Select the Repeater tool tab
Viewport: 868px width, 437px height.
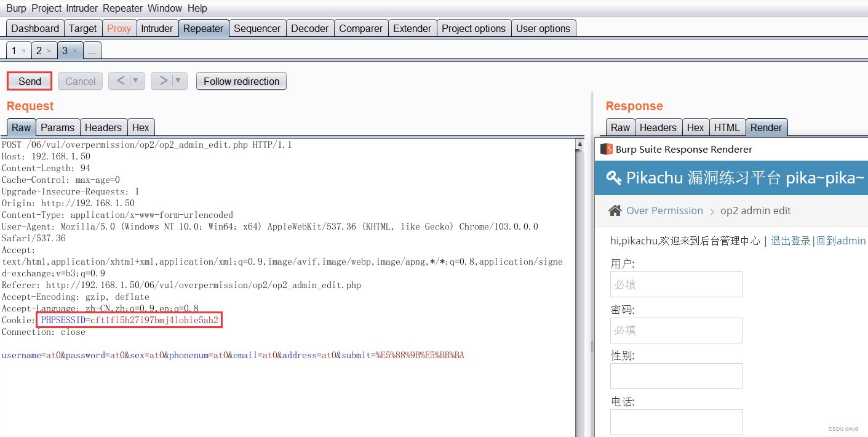pyautogui.click(x=203, y=28)
